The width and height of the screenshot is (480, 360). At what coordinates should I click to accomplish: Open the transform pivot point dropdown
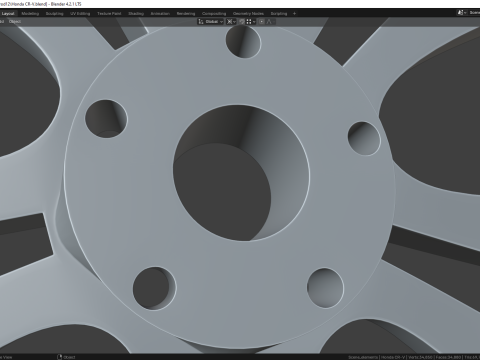231,22
